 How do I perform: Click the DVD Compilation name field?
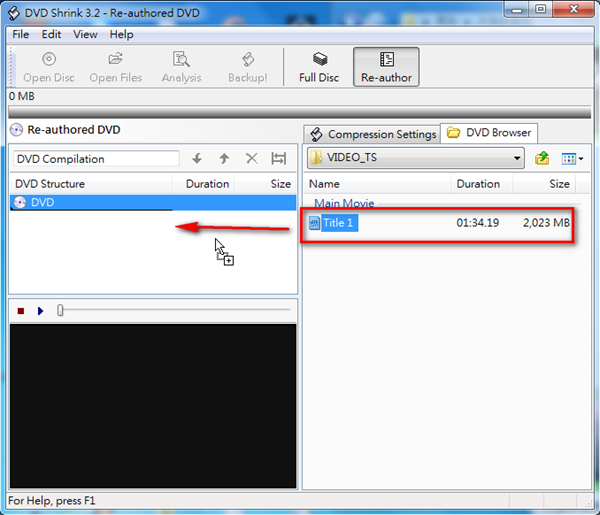click(96, 159)
